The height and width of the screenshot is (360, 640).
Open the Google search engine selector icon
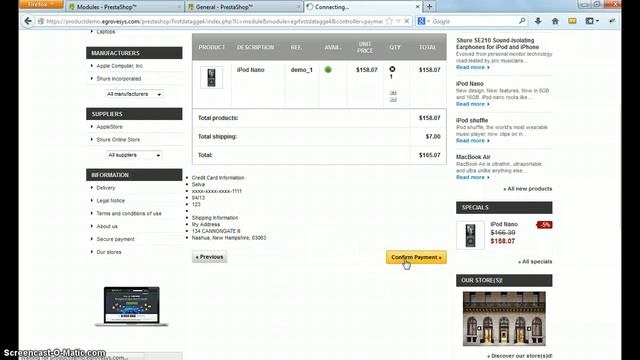pos(422,21)
